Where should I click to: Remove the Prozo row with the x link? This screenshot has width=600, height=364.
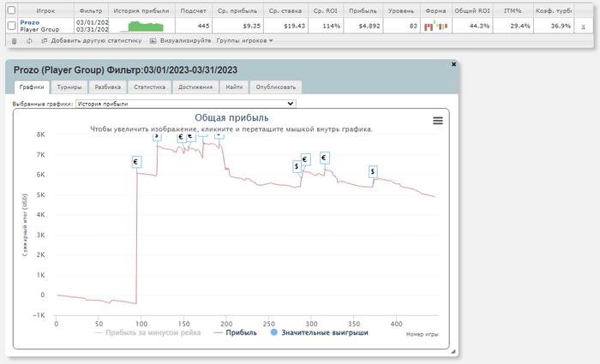tap(583, 27)
